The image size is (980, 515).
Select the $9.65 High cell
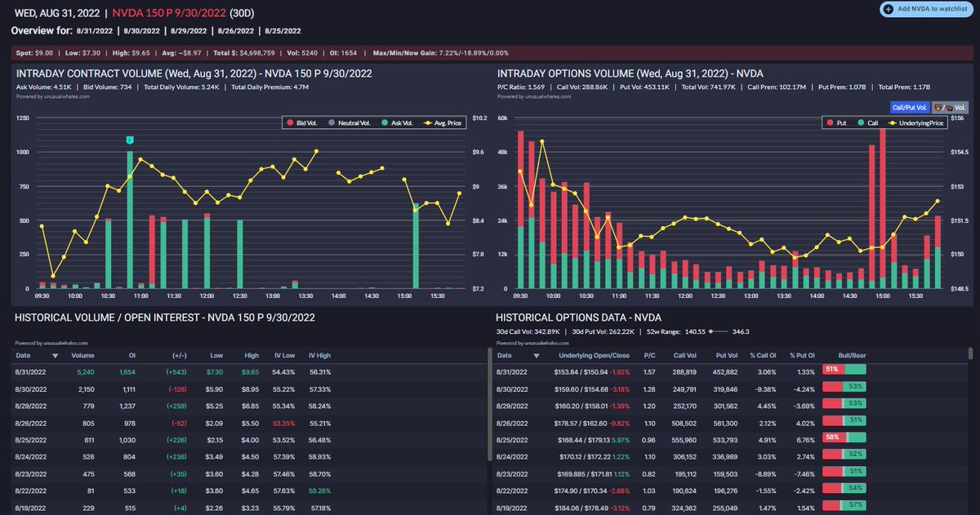pyautogui.click(x=249, y=372)
